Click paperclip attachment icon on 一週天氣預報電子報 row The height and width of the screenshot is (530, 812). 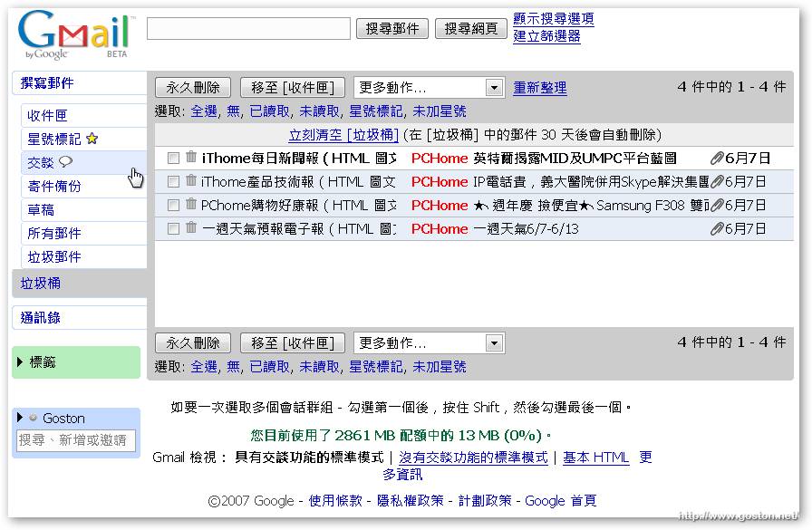[x=717, y=229]
